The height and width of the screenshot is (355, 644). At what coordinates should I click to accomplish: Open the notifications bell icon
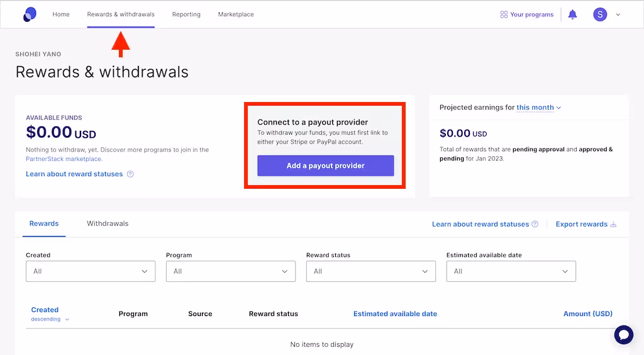point(572,15)
